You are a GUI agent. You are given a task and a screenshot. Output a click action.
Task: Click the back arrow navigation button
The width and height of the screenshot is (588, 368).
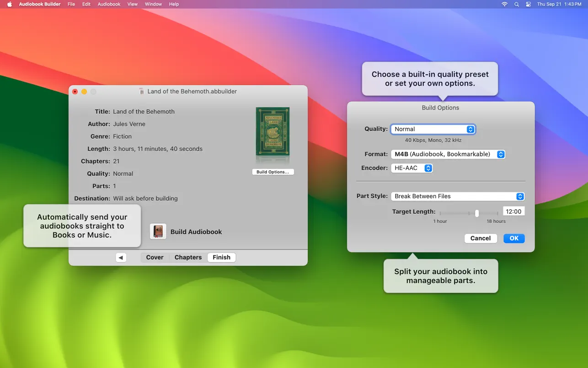(x=121, y=258)
